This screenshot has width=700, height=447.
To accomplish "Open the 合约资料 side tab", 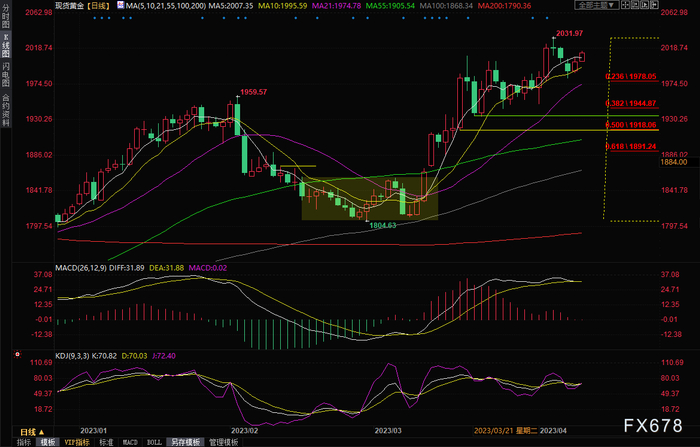I will point(6,110).
